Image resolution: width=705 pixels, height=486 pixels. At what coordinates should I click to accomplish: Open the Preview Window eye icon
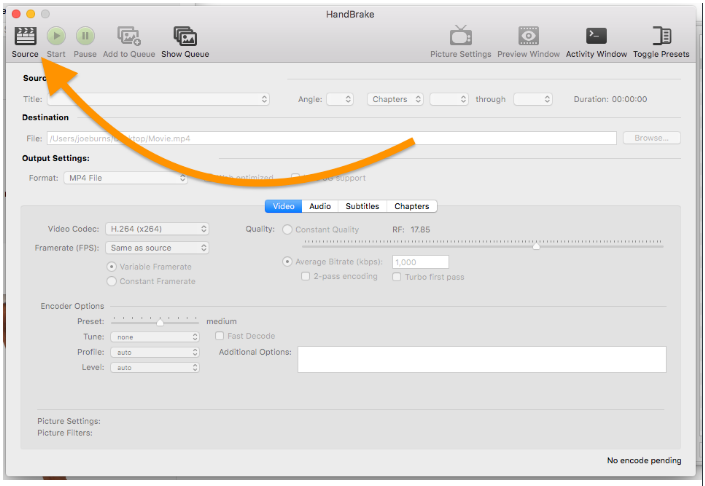(528, 36)
